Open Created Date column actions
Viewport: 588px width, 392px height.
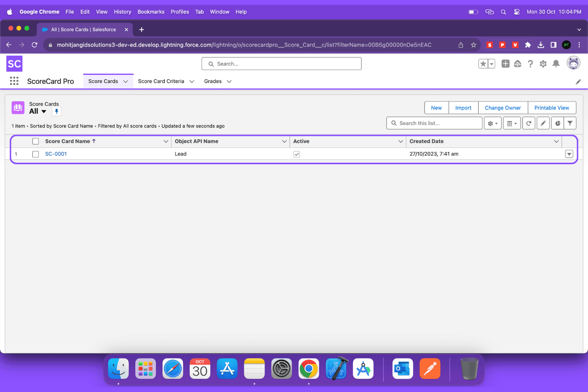click(x=556, y=141)
